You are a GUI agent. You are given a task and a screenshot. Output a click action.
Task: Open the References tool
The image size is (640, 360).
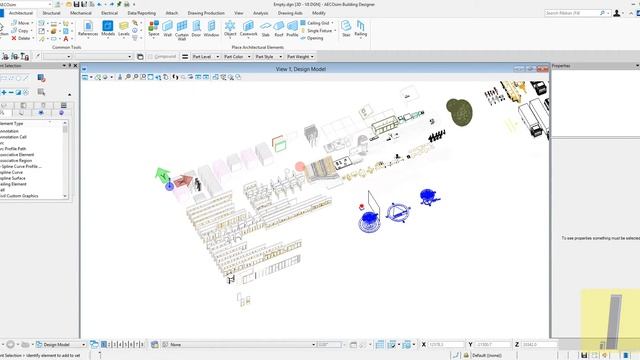(x=88, y=29)
